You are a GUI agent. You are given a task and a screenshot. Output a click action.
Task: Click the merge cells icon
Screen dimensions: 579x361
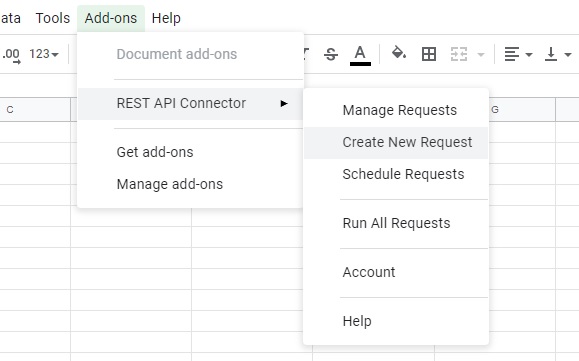click(459, 54)
